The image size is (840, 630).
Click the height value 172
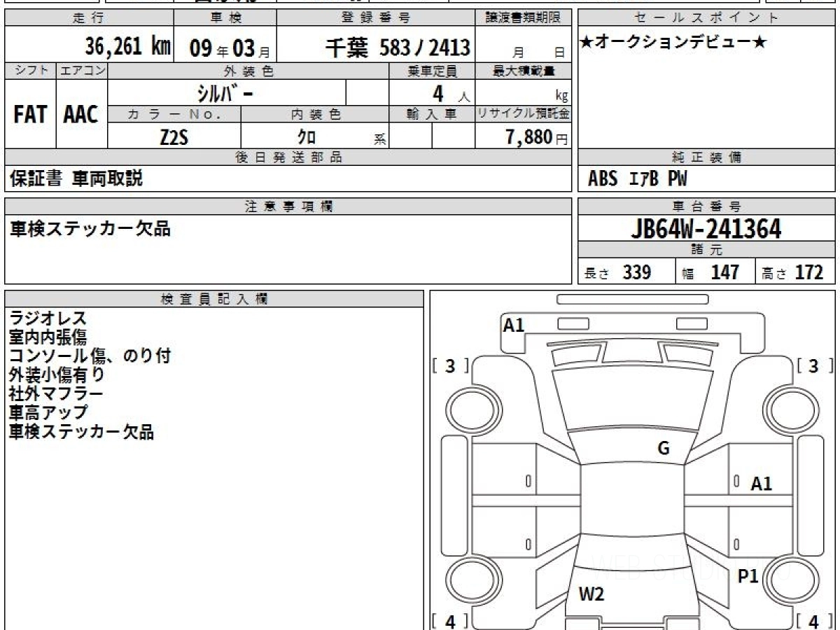point(808,272)
